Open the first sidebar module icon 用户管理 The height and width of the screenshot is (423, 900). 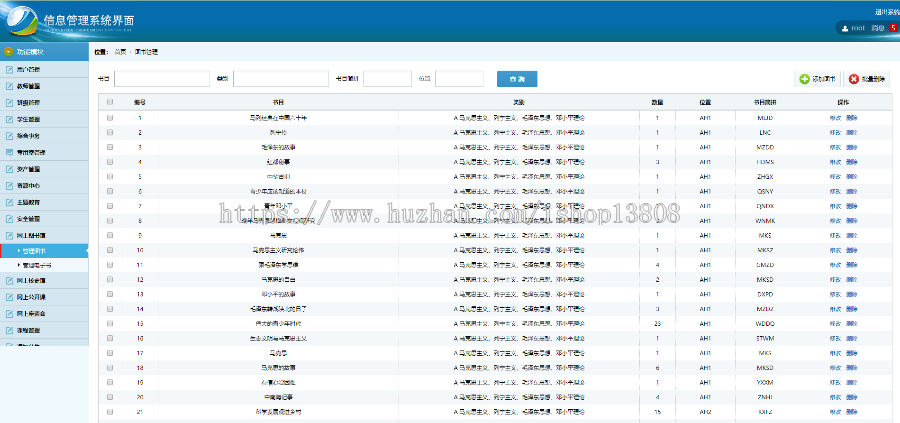[9, 69]
